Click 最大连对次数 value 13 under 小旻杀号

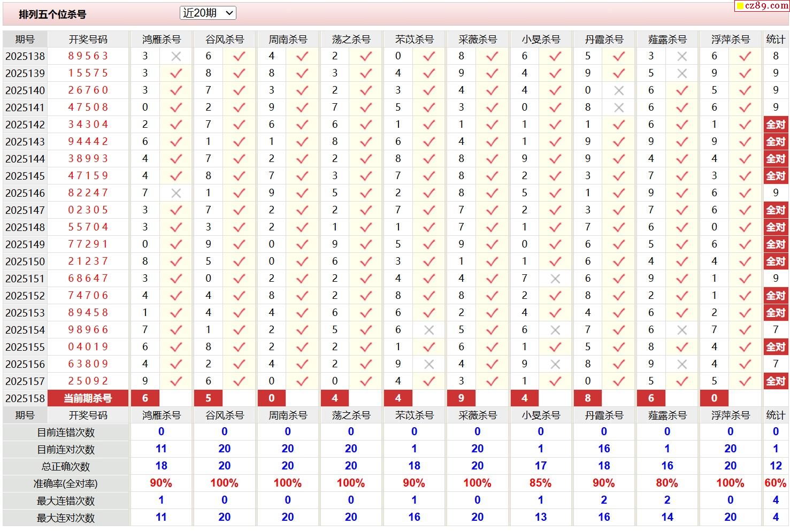[540, 518]
